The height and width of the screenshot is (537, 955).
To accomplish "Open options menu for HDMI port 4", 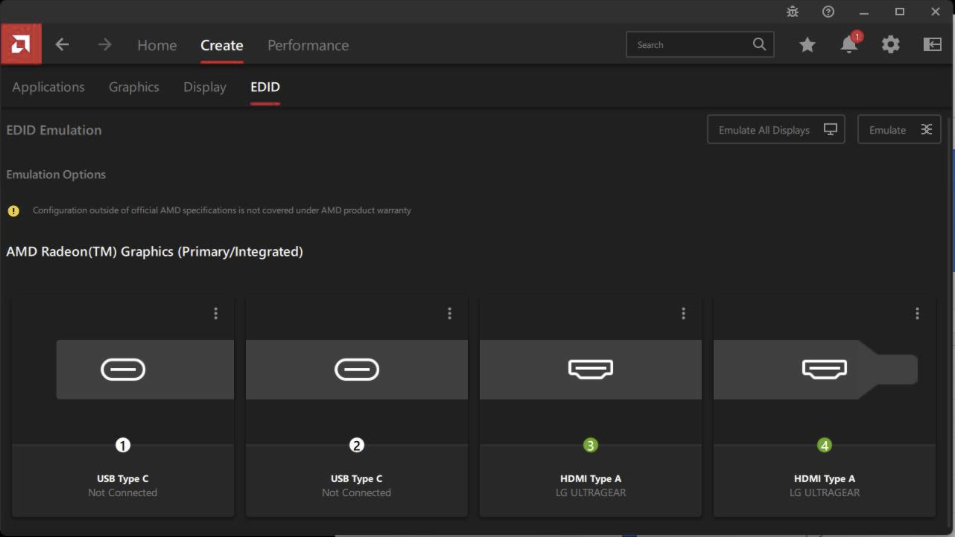I will [x=917, y=313].
